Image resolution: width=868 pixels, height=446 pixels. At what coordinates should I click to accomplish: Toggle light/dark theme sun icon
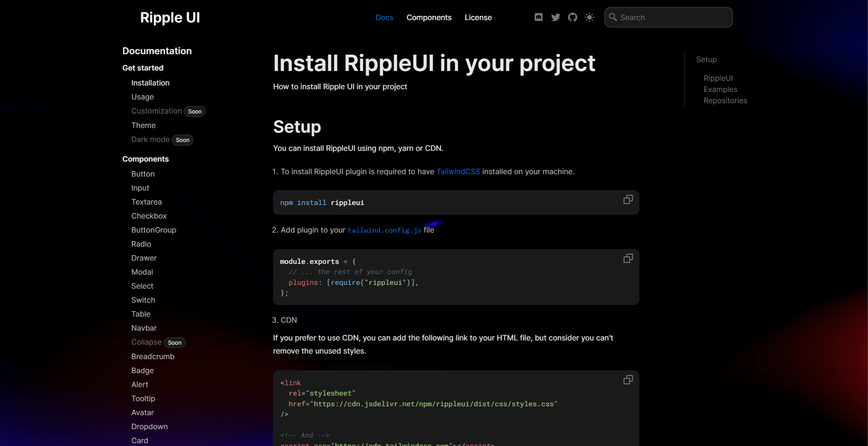589,17
